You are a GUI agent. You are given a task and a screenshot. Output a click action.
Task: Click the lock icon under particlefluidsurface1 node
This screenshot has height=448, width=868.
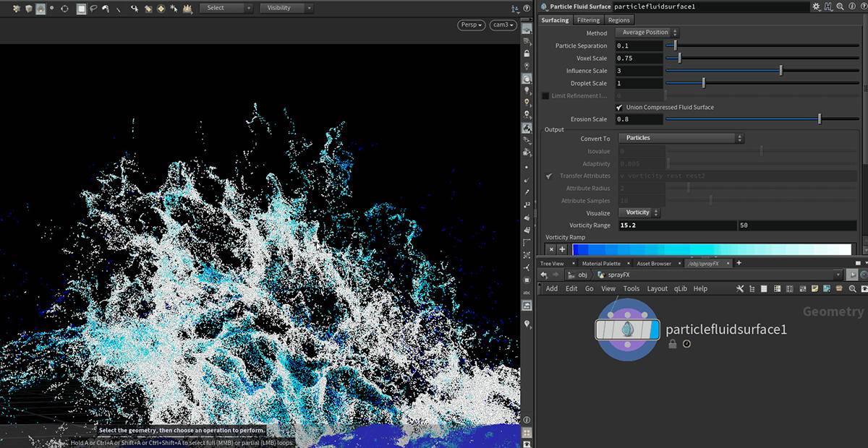(x=673, y=345)
